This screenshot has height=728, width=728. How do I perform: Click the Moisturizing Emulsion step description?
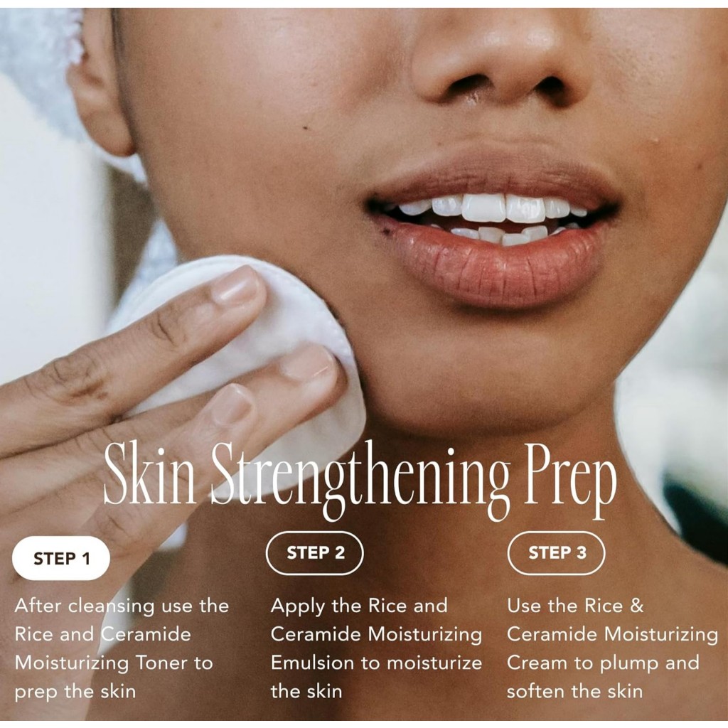[x=376, y=648]
